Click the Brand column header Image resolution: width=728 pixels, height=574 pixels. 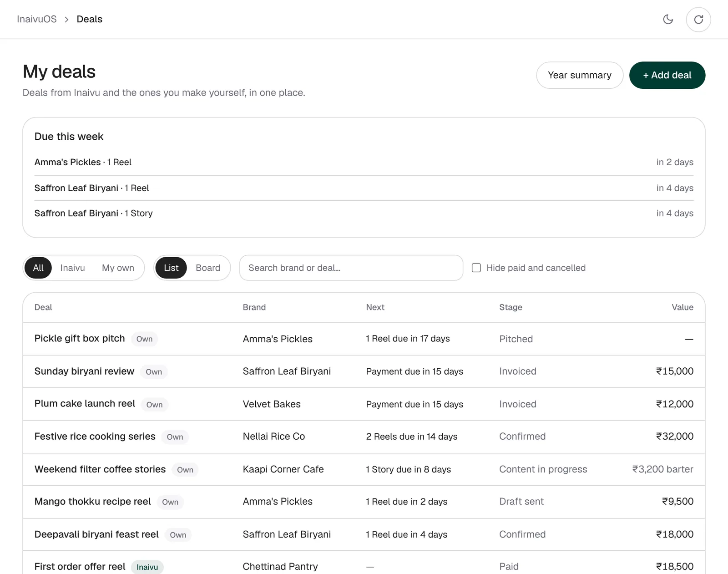pos(254,307)
